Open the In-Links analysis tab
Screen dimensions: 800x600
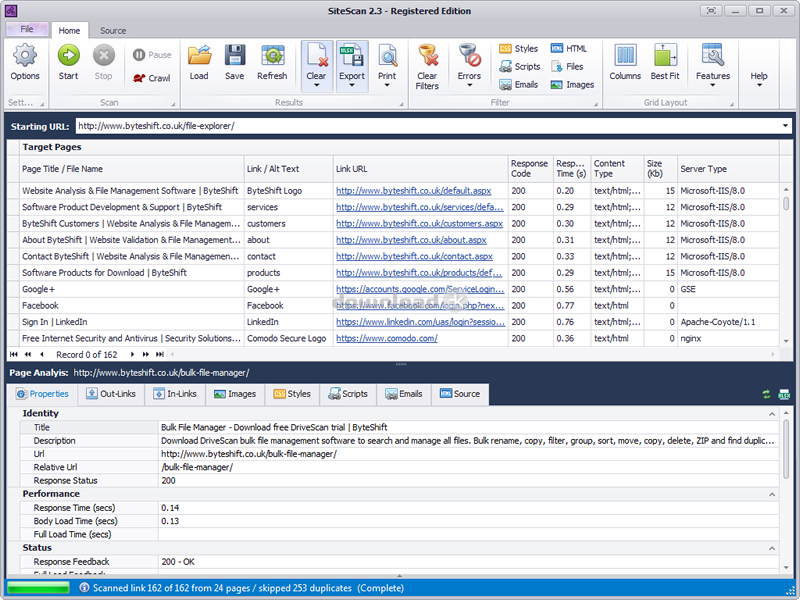point(175,394)
